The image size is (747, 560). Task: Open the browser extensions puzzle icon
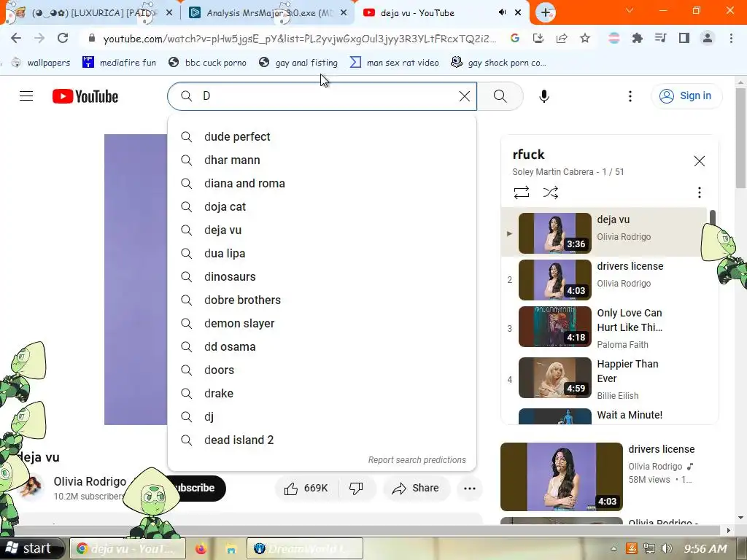638,38
